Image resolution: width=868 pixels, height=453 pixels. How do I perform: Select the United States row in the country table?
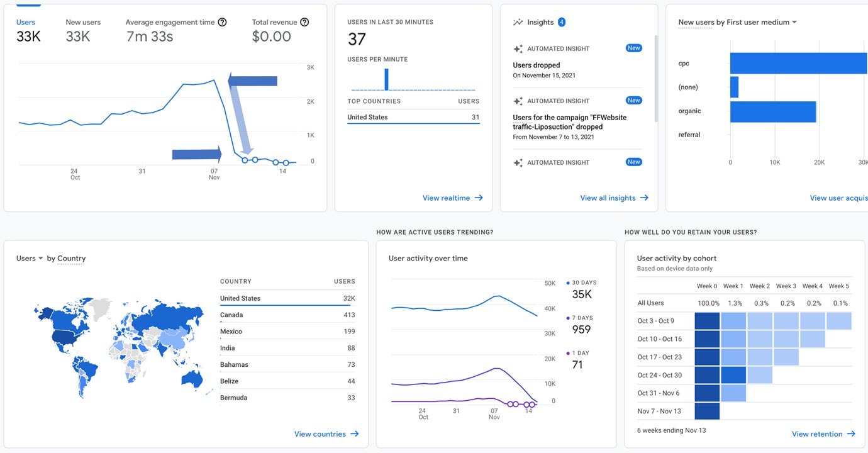click(287, 298)
